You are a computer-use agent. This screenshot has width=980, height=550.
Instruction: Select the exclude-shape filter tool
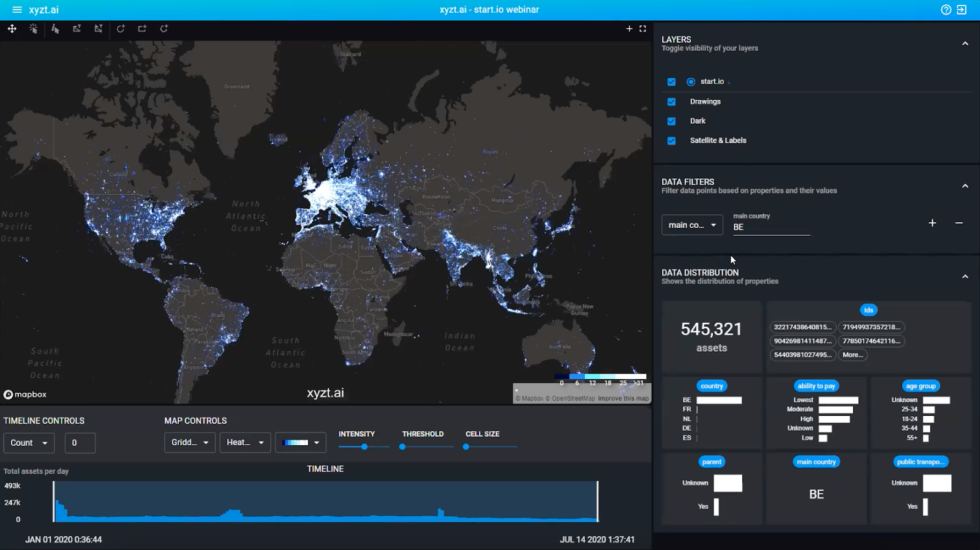98,29
